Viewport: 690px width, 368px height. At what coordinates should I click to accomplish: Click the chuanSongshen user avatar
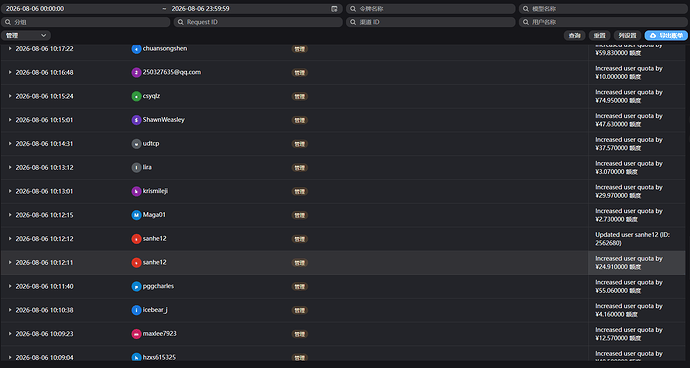[136, 49]
